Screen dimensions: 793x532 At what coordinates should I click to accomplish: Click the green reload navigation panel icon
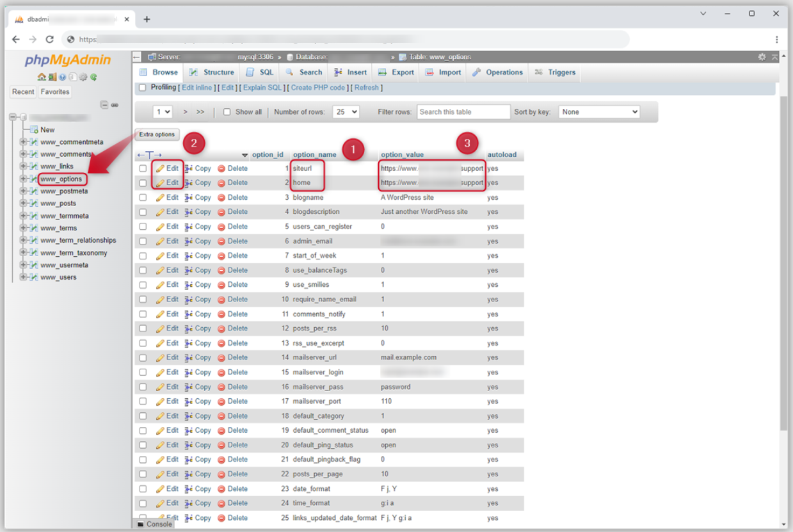(x=93, y=77)
